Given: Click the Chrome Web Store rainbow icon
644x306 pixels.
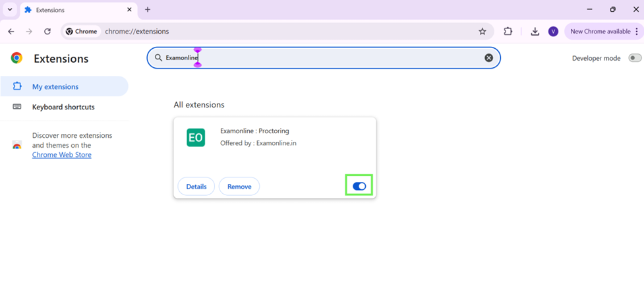Looking at the screenshot, I should (x=17, y=145).
